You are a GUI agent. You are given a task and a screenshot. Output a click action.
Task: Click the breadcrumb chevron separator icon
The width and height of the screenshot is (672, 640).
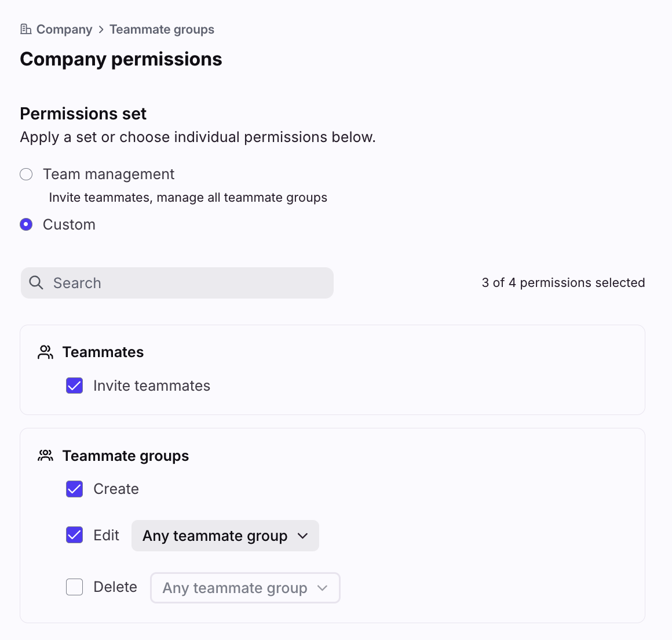(x=101, y=29)
